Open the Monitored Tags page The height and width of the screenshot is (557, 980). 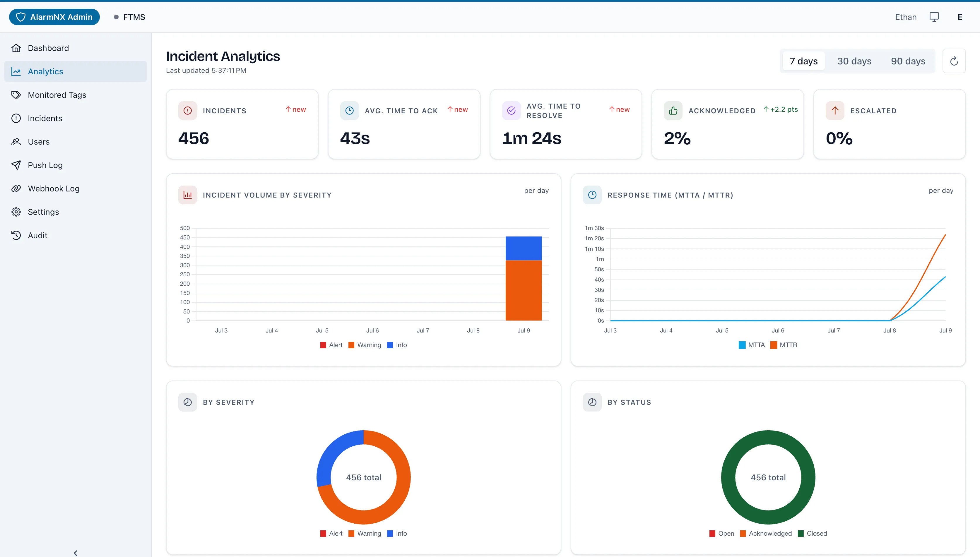click(75, 95)
